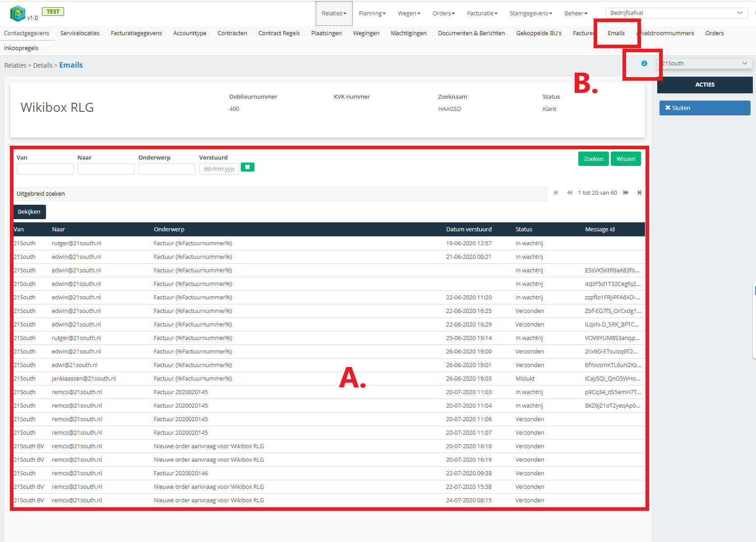The width and height of the screenshot is (756, 542).
Task: Switch to the Contract Regels tab
Action: pyautogui.click(x=279, y=33)
